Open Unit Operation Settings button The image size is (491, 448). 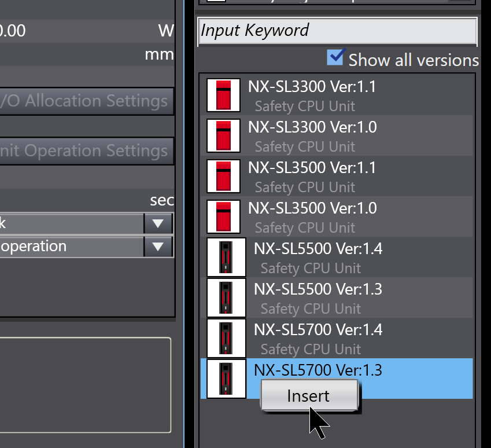(87, 151)
